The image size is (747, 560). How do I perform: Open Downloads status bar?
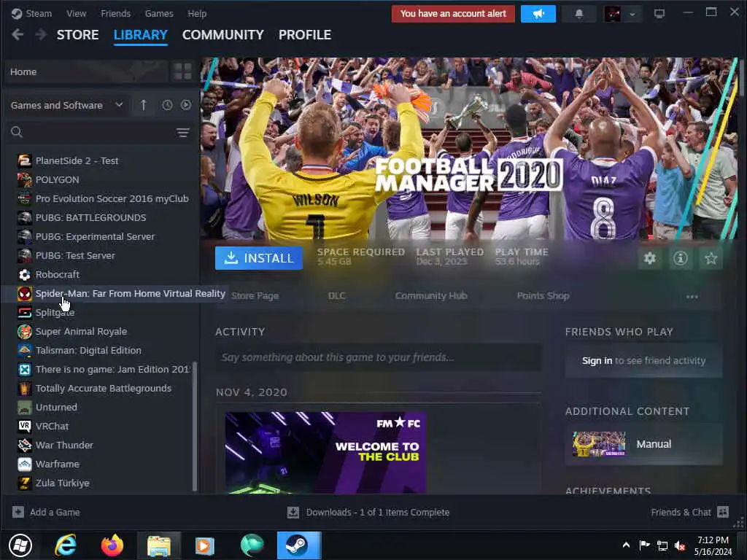pyautogui.click(x=368, y=513)
